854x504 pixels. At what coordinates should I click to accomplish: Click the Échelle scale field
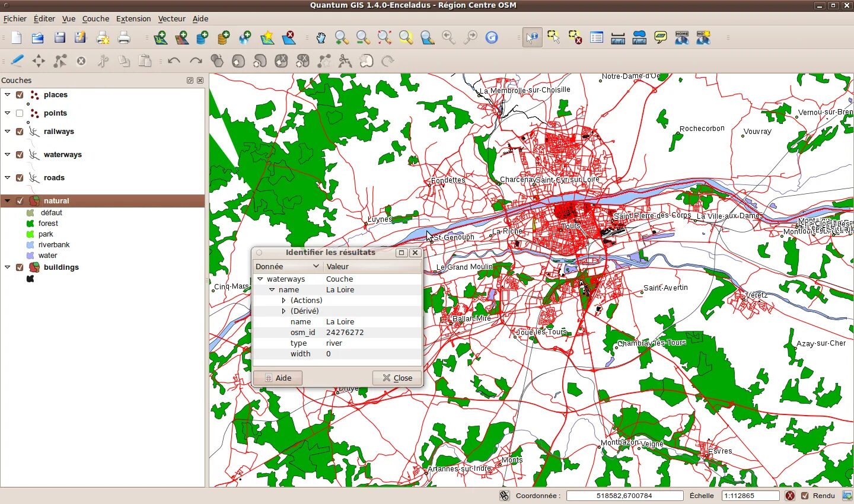point(750,496)
